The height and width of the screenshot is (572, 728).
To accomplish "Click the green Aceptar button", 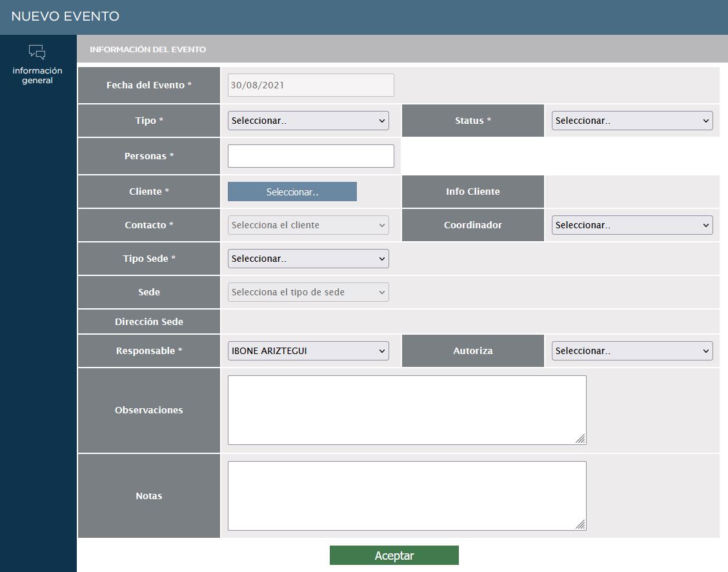I will pos(394,555).
